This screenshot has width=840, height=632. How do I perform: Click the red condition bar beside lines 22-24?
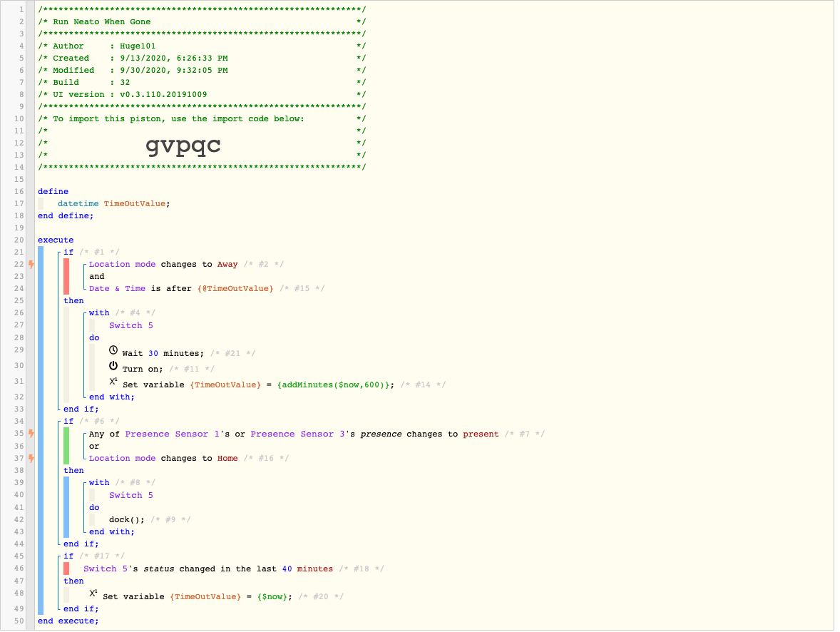coord(66,277)
